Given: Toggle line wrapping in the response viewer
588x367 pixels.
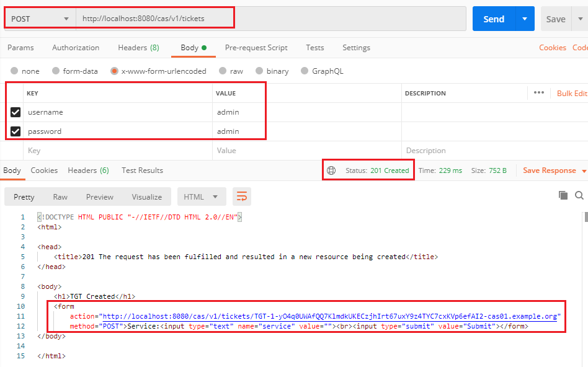Looking at the screenshot, I should pos(241,196).
